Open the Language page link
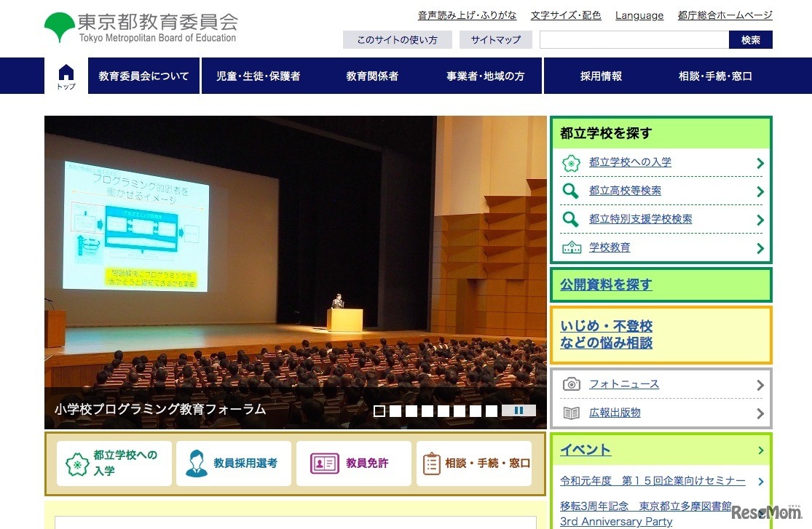 (x=639, y=15)
